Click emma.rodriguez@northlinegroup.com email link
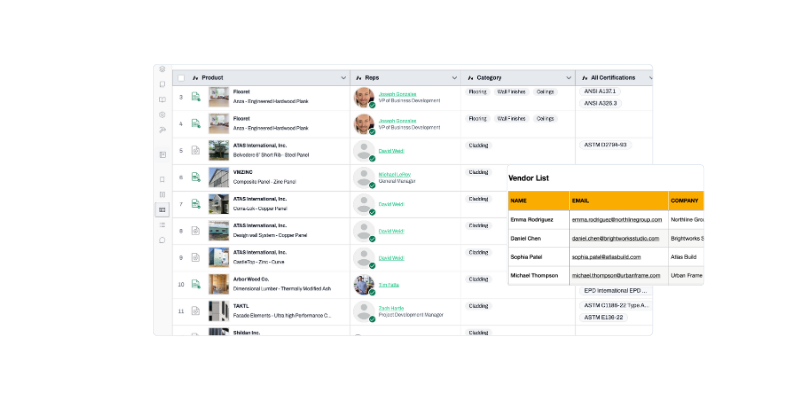Screen dimensions: 800x400 (x=617, y=219)
